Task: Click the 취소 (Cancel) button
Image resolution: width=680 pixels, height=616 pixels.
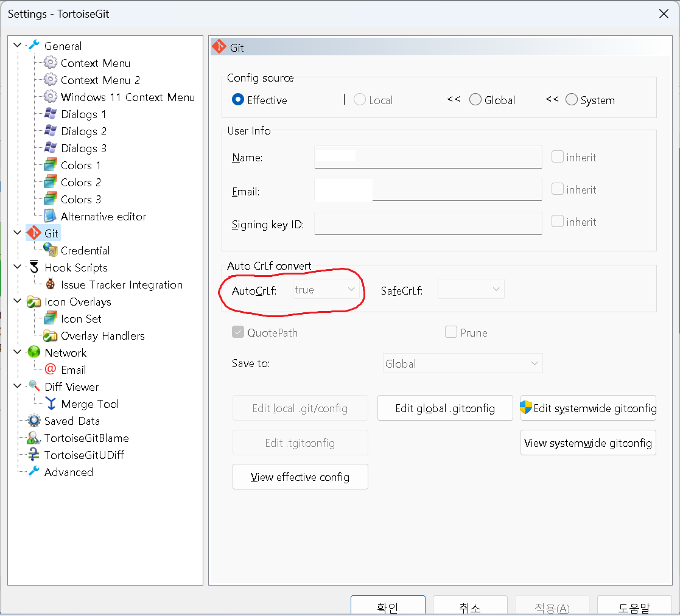Action: [x=470, y=606]
